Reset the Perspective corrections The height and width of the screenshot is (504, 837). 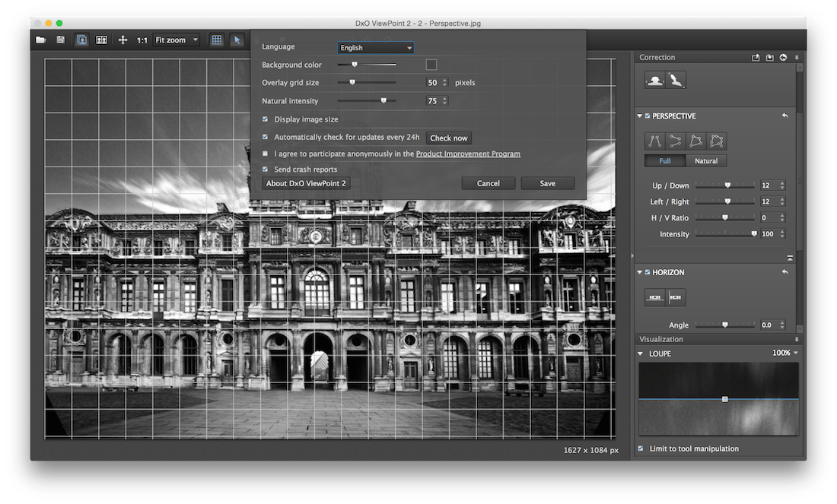[784, 116]
